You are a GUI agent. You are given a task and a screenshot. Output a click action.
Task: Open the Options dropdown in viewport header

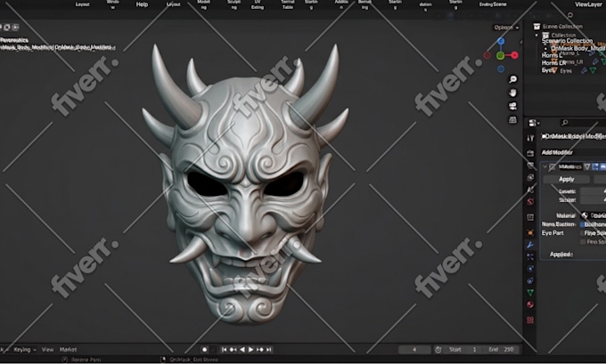pos(506,28)
